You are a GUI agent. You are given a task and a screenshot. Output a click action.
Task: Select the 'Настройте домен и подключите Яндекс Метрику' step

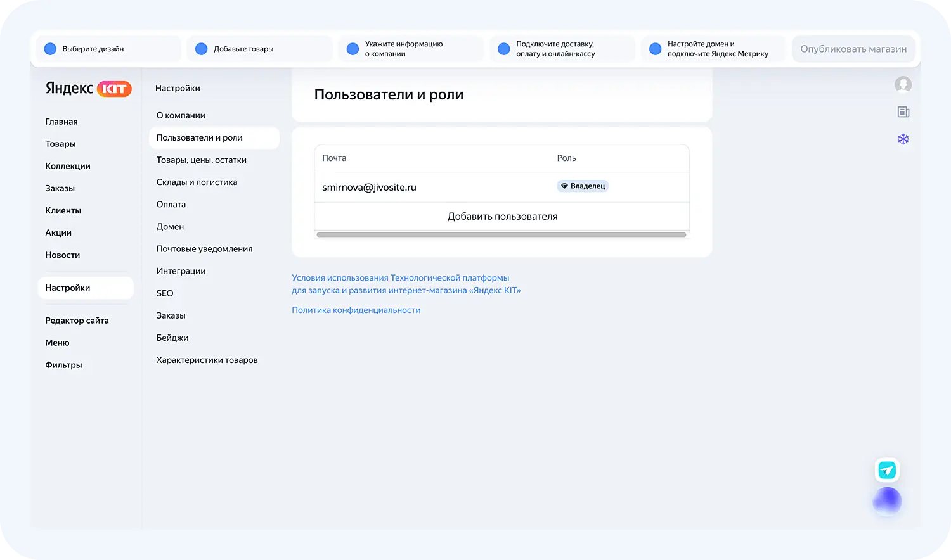pyautogui.click(x=713, y=49)
